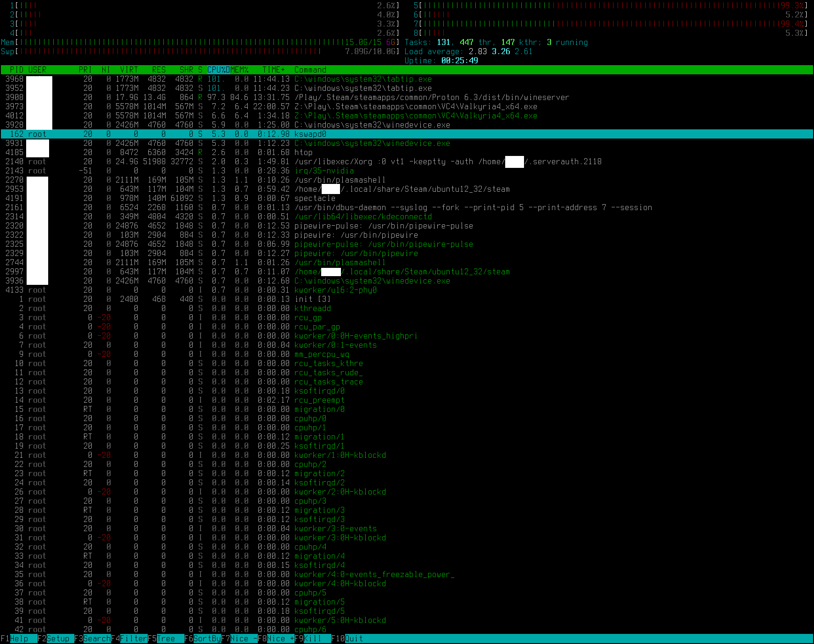This screenshot has height=644, width=814.
Task: Open Setup in the function key bar
Action: pyautogui.click(x=56, y=638)
